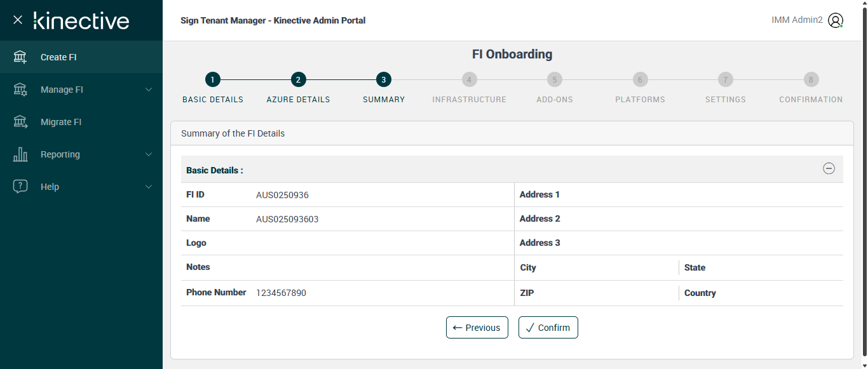The width and height of the screenshot is (868, 369).
Task: Click the Create FI bank icon
Action: (x=20, y=57)
